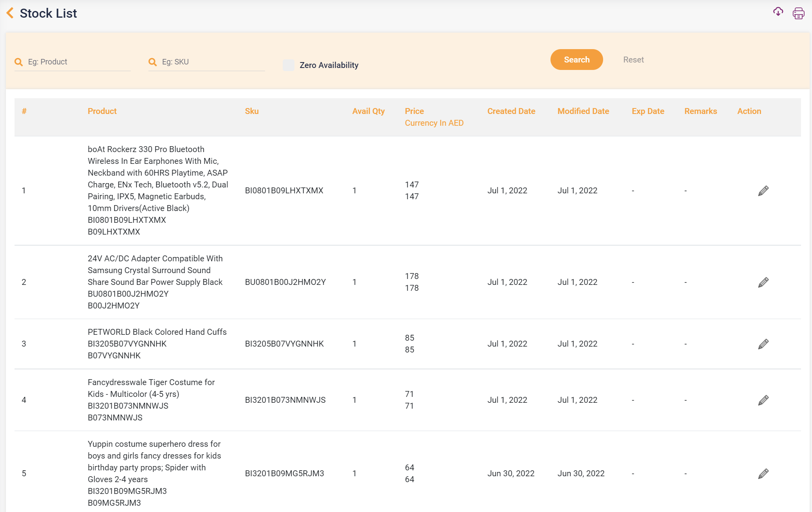This screenshot has height=512, width=812.
Task: Select SKU cell BI0801B09LHXTXMX
Action: click(284, 191)
